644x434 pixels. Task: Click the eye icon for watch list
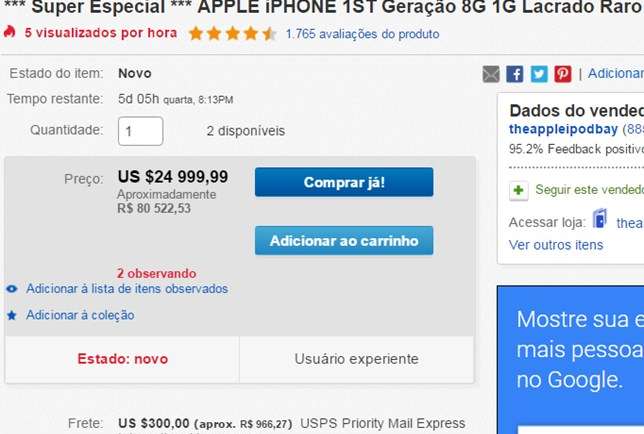(x=12, y=289)
